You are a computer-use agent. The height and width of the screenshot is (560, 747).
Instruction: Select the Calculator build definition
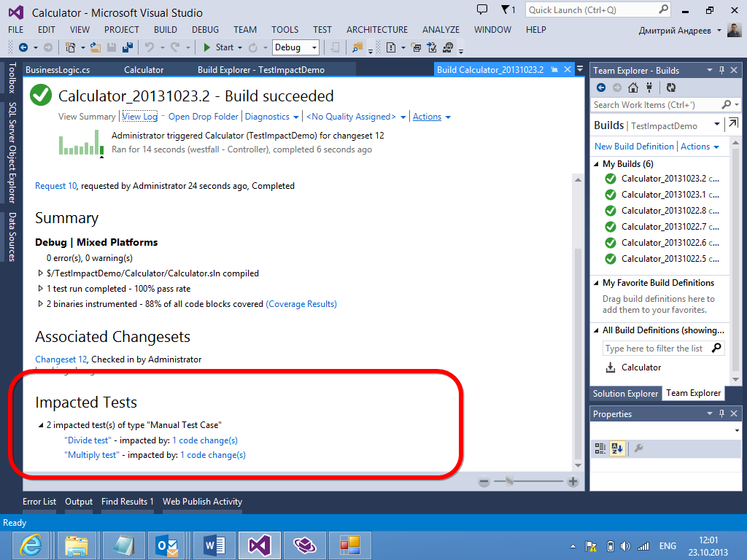(641, 367)
